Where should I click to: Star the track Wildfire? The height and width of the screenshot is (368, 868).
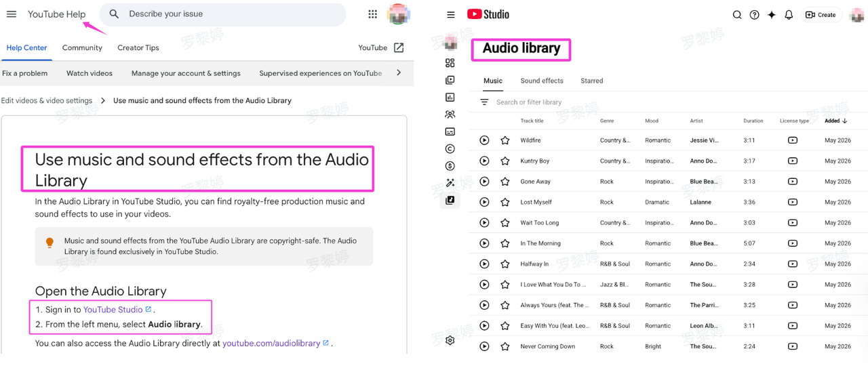pos(505,140)
